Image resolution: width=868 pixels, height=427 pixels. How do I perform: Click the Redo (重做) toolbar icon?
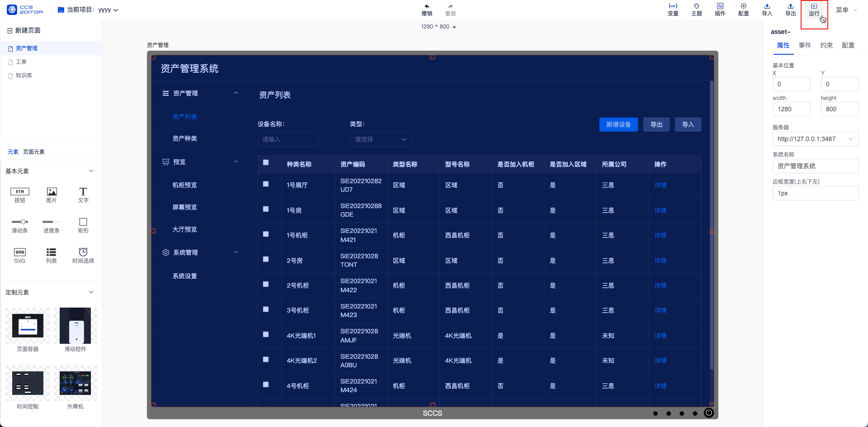[x=450, y=10]
